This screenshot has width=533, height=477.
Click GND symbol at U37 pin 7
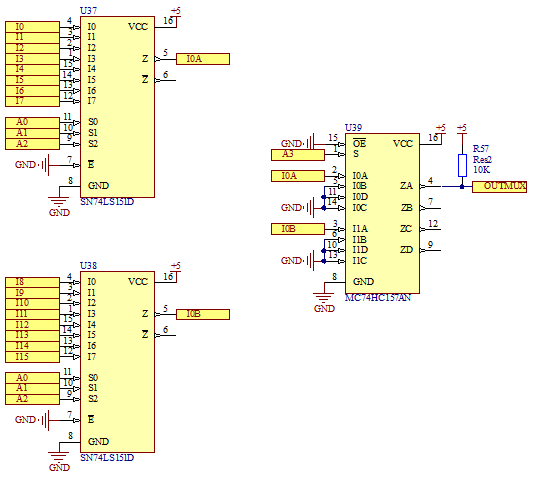pyautogui.click(x=33, y=165)
